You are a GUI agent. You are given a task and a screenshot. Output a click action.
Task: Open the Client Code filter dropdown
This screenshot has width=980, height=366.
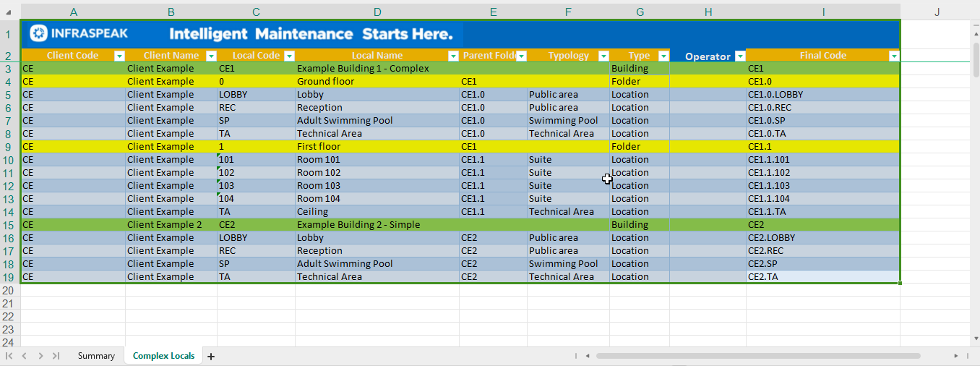(120, 56)
